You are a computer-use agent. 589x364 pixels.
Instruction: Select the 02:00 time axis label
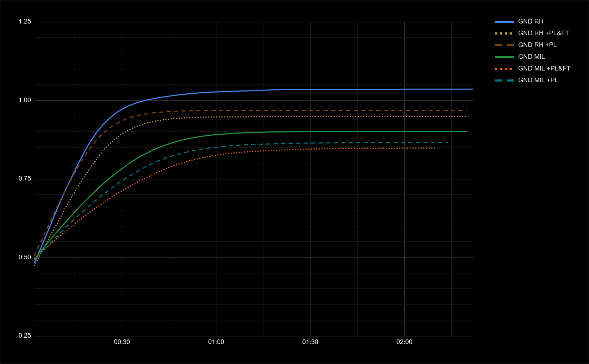click(x=404, y=342)
